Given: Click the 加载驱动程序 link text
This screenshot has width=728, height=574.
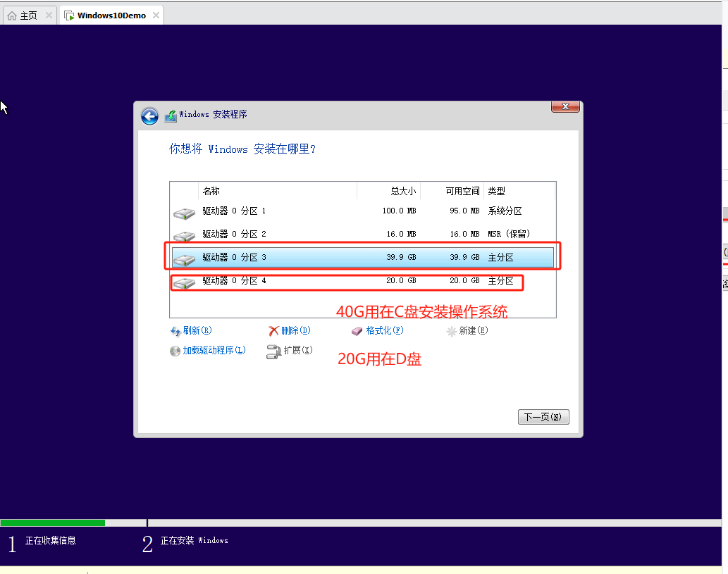Looking at the screenshot, I should (214, 351).
